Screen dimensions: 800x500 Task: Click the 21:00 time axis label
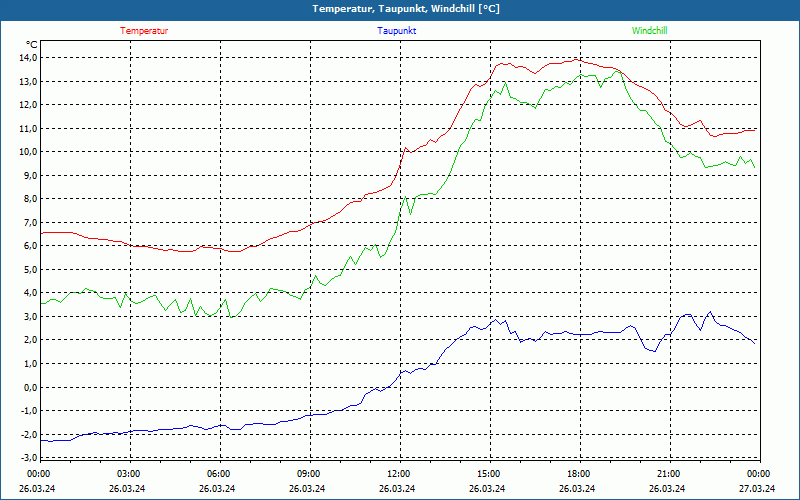(668, 474)
